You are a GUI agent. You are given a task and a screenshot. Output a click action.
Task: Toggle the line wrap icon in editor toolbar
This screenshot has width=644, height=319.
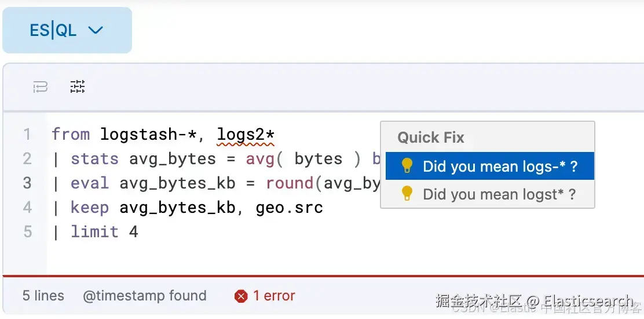41,87
